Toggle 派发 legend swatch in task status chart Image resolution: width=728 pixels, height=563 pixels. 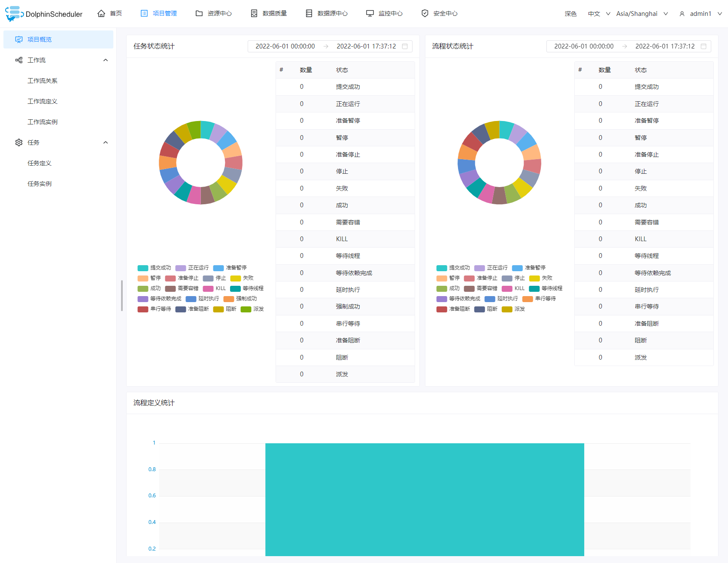click(246, 309)
